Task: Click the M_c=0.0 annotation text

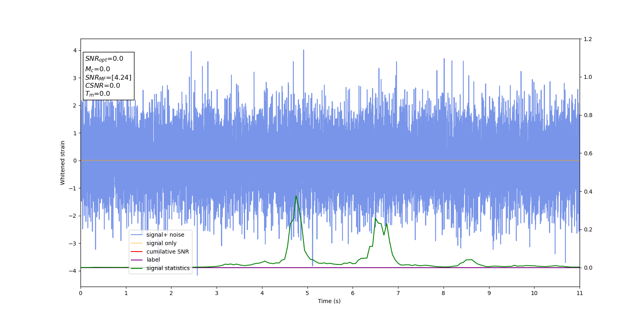Action: pyautogui.click(x=97, y=69)
